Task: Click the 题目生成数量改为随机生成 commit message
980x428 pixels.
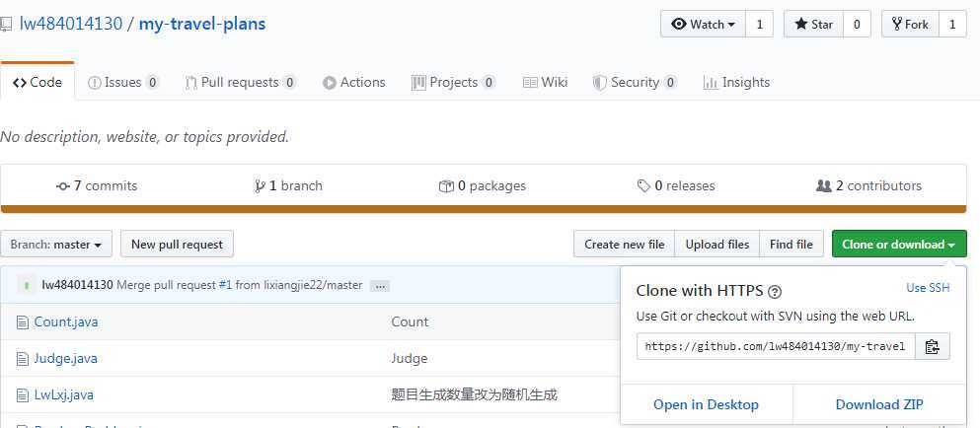Action: [475, 394]
